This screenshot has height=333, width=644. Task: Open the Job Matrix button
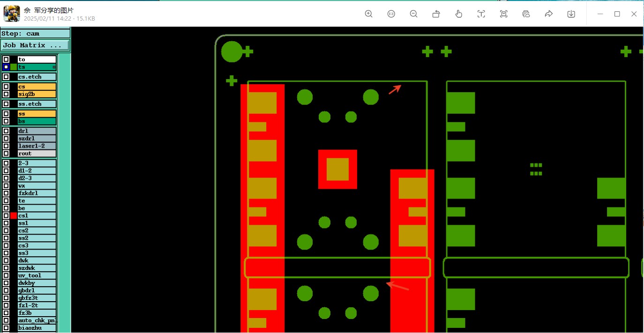[35, 45]
